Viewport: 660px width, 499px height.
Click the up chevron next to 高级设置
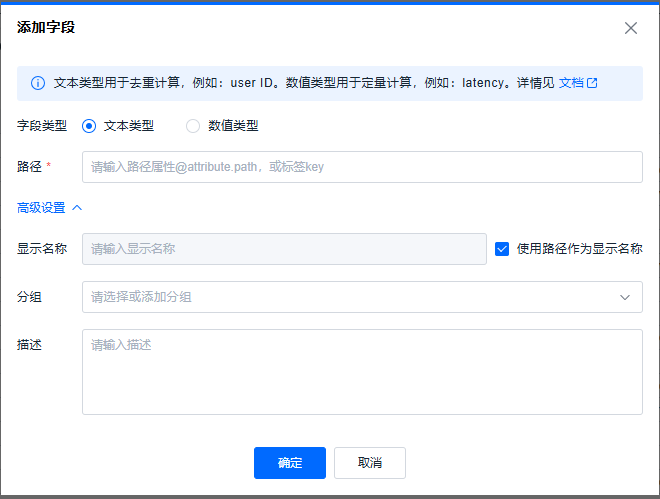pos(77,208)
